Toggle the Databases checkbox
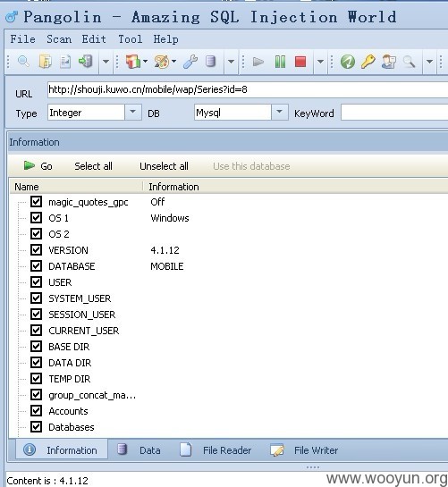The height and width of the screenshot is (487, 448). coord(36,427)
